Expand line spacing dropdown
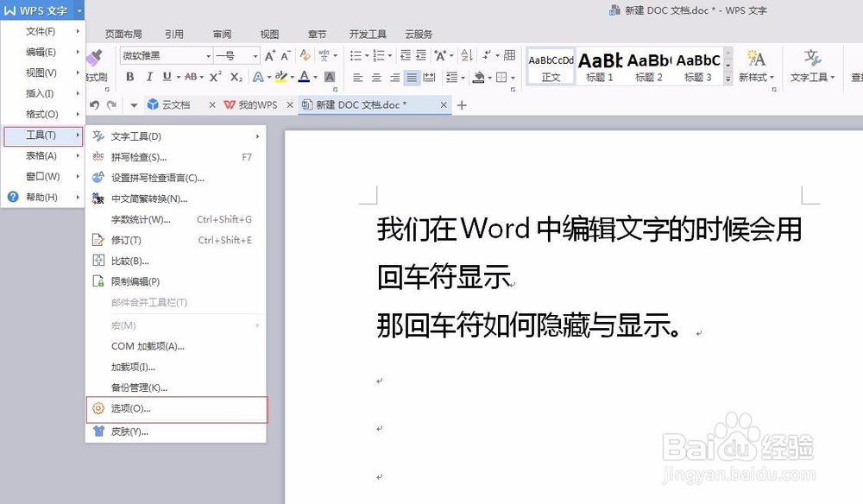The image size is (863, 504). [463, 78]
